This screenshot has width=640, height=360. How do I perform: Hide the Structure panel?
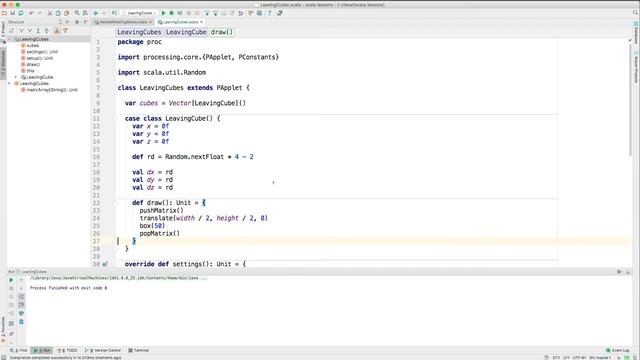(86, 22)
